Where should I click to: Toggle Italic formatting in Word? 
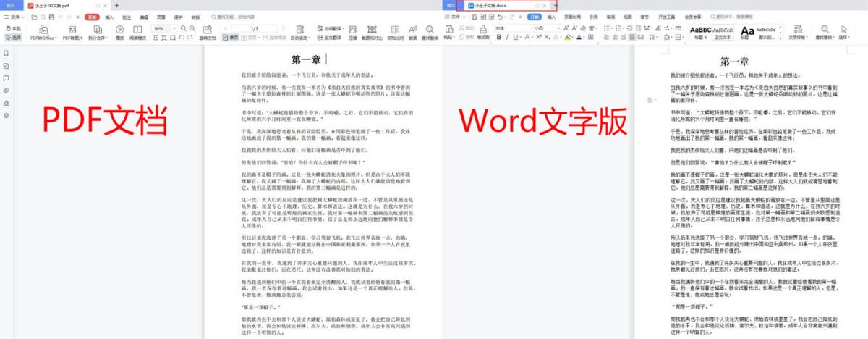[x=509, y=36]
